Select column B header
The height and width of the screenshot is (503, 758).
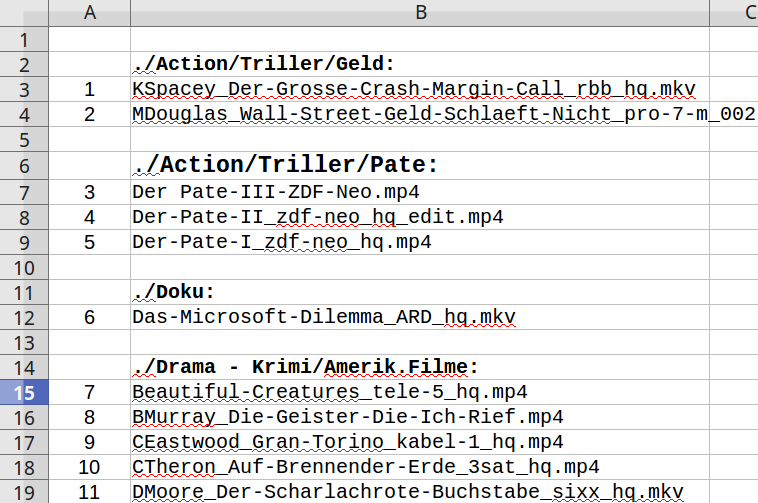(420, 13)
